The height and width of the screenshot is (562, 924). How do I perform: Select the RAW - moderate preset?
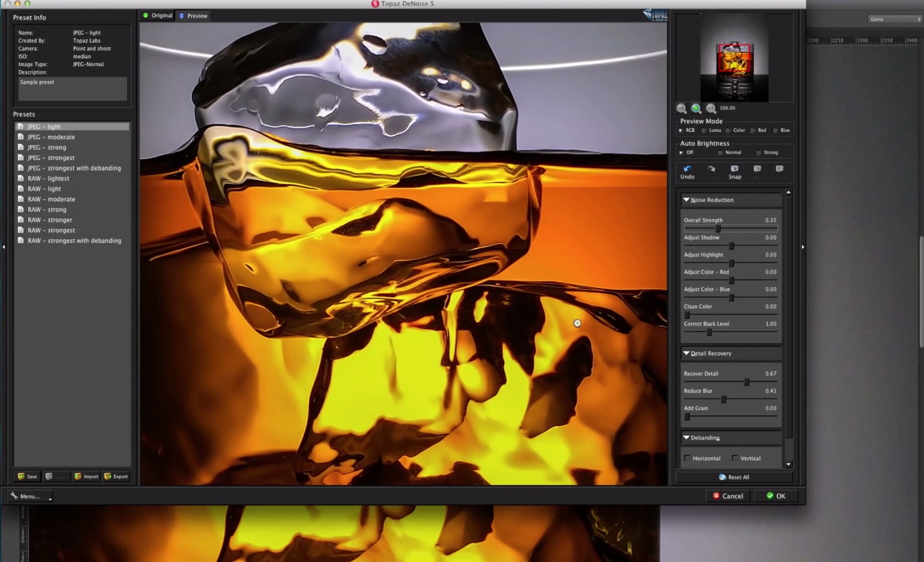(72, 199)
